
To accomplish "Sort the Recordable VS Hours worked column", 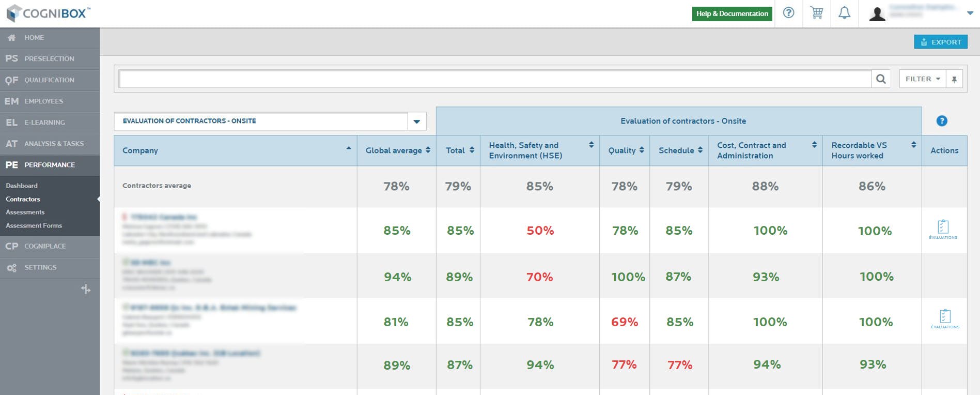I will point(914,145).
